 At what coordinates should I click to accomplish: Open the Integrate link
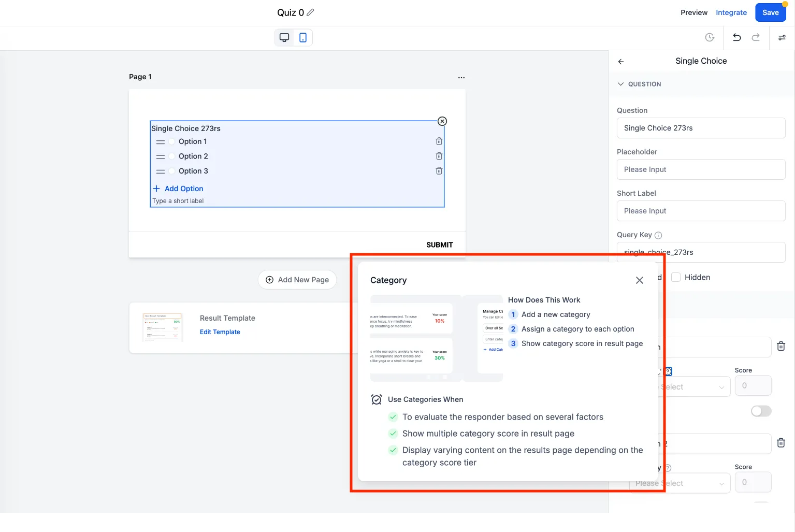[731, 12]
